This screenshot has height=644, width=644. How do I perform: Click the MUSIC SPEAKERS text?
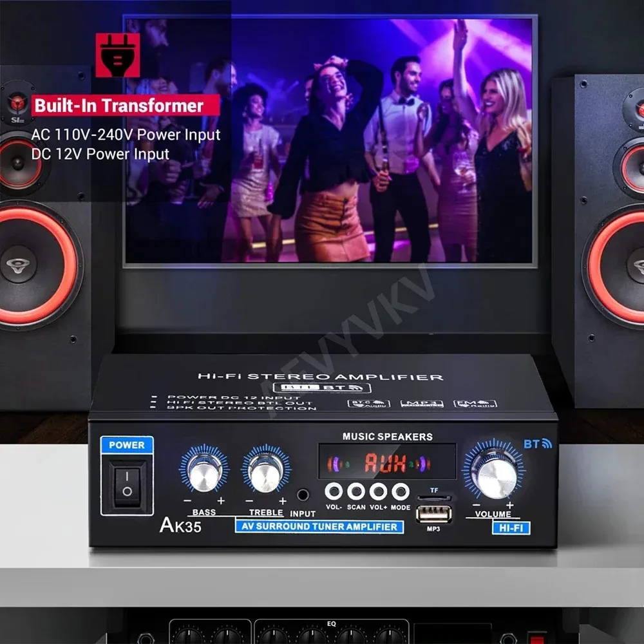point(387,437)
